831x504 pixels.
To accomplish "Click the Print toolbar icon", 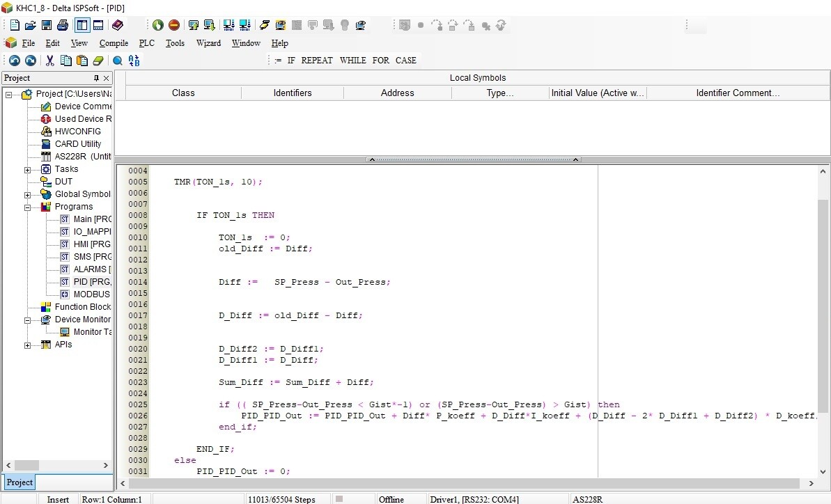I will 63,25.
